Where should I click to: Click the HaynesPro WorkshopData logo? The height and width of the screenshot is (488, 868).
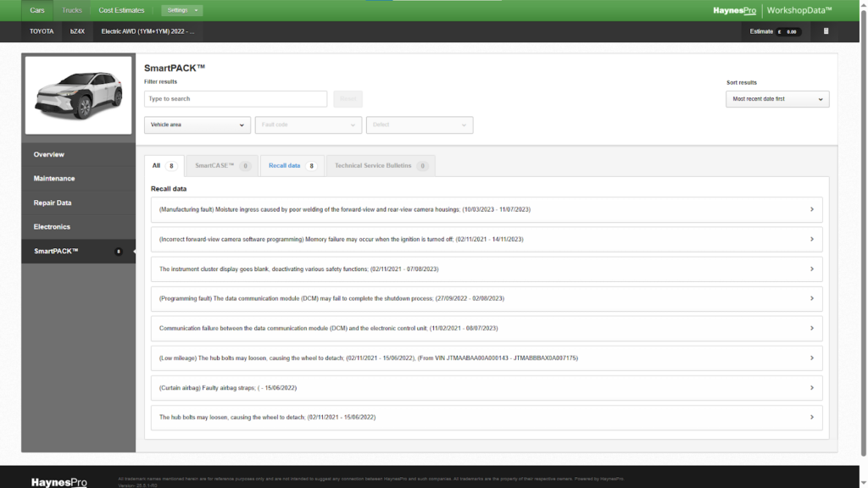click(x=772, y=10)
